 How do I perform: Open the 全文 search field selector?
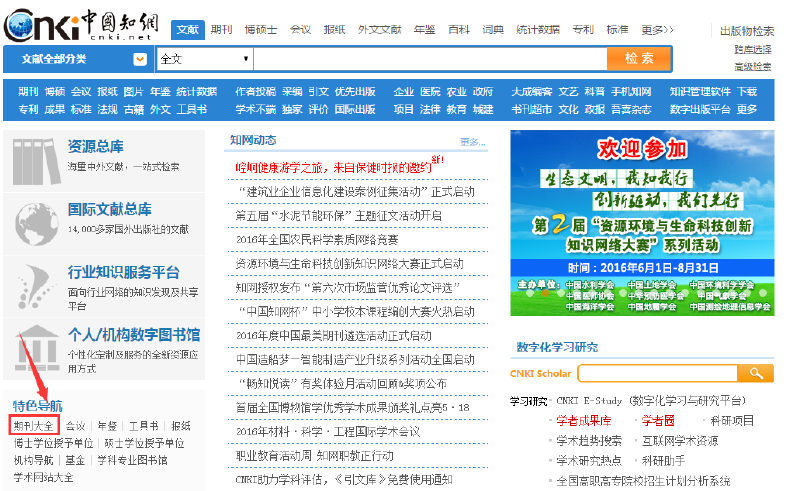click(x=205, y=59)
